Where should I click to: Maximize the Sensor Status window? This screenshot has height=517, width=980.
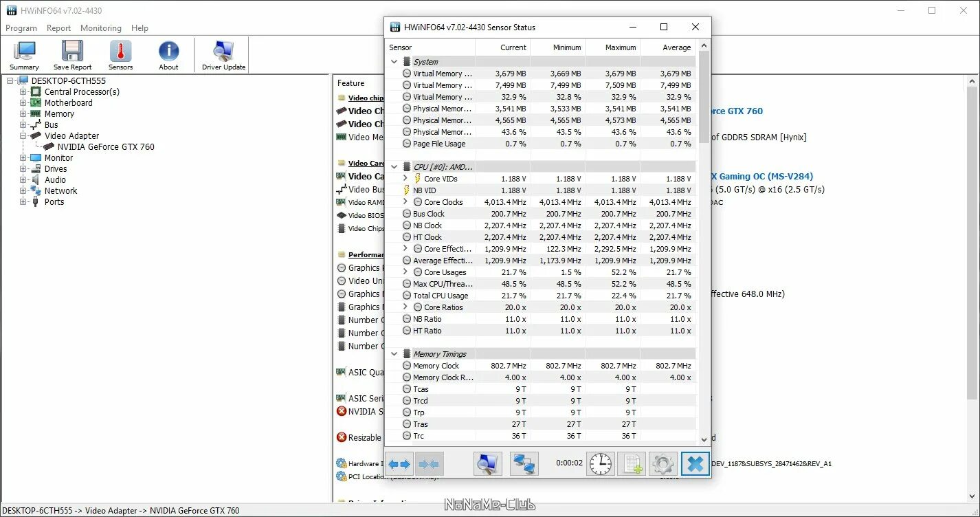664,27
